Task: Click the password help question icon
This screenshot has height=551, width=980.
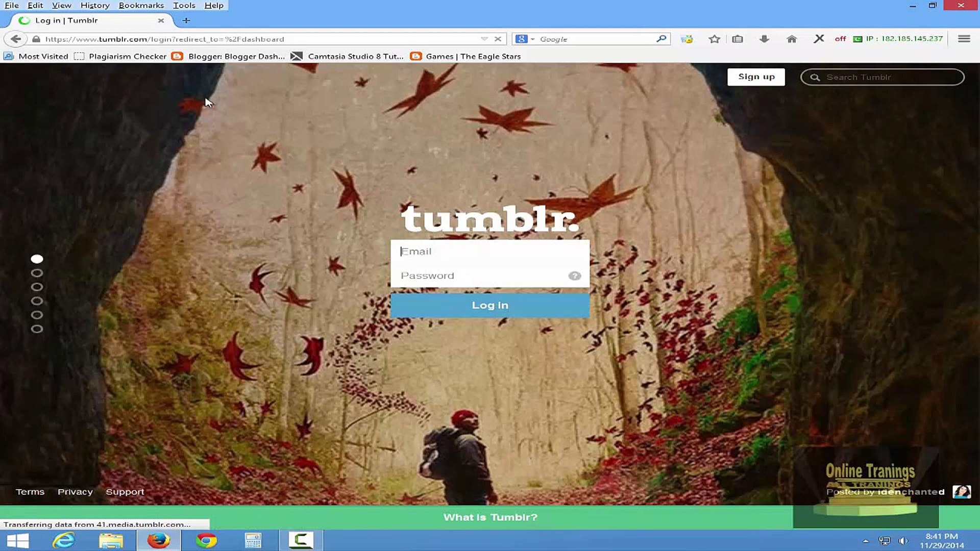Action: 574,276
